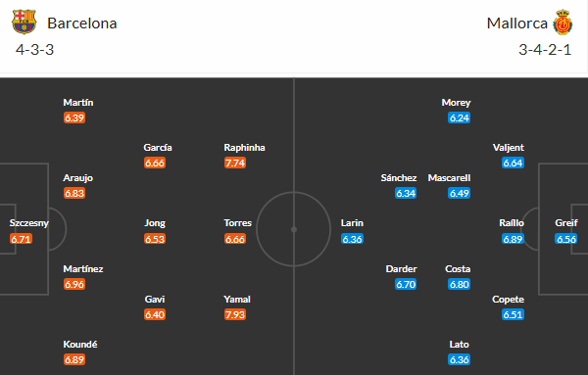Screen dimensions: 588x375
Task: Click player name Lato
Action: tap(459, 344)
